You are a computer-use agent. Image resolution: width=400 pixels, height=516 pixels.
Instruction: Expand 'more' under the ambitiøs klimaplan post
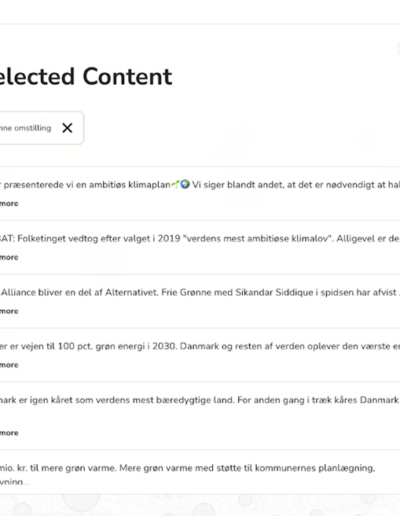click(x=9, y=203)
